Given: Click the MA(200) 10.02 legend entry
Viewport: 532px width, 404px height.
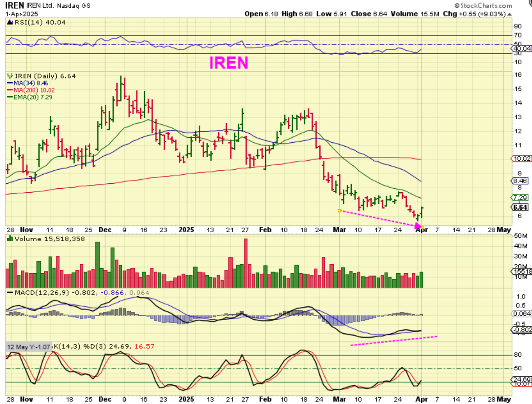Looking at the screenshot, I should 31,90.
